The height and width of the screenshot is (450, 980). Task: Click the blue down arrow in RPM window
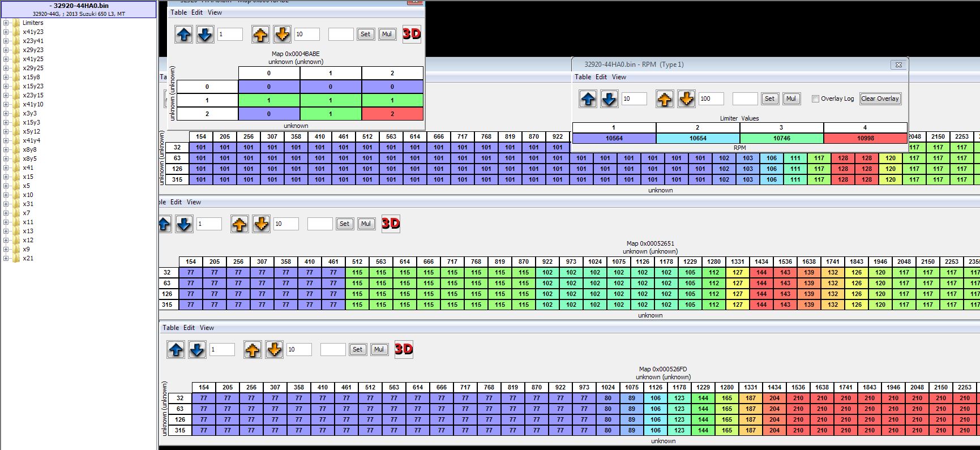tap(609, 99)
